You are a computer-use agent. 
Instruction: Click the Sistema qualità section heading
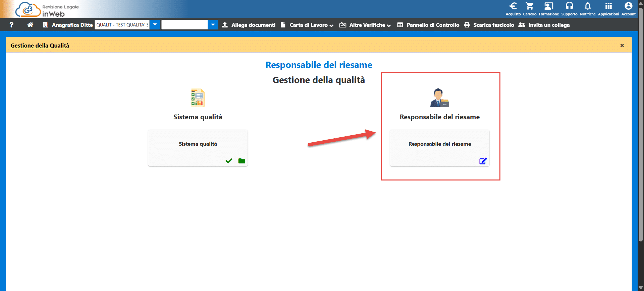point(198,117)
